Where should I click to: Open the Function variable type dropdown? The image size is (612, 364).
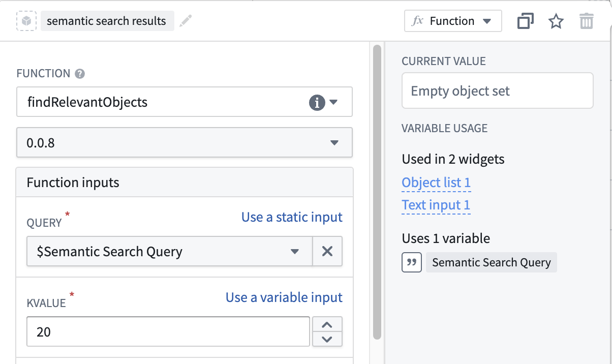pyautogui.click(x=453, y=21)
